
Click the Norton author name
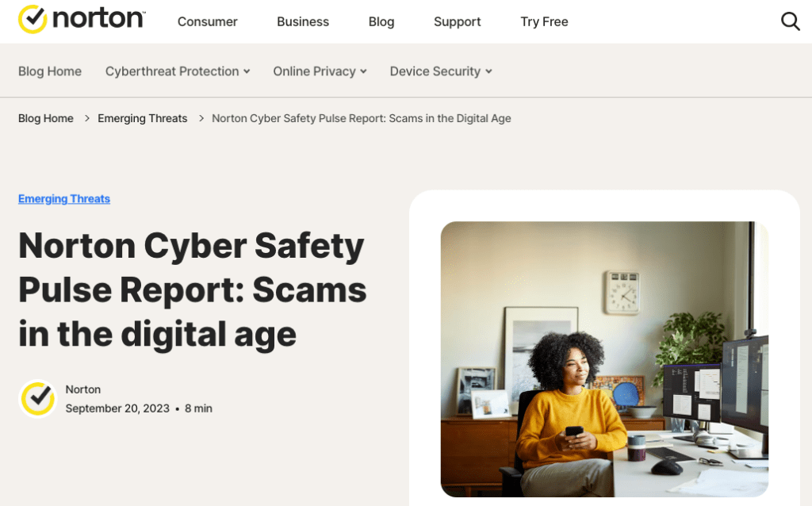tap(83, 389)
